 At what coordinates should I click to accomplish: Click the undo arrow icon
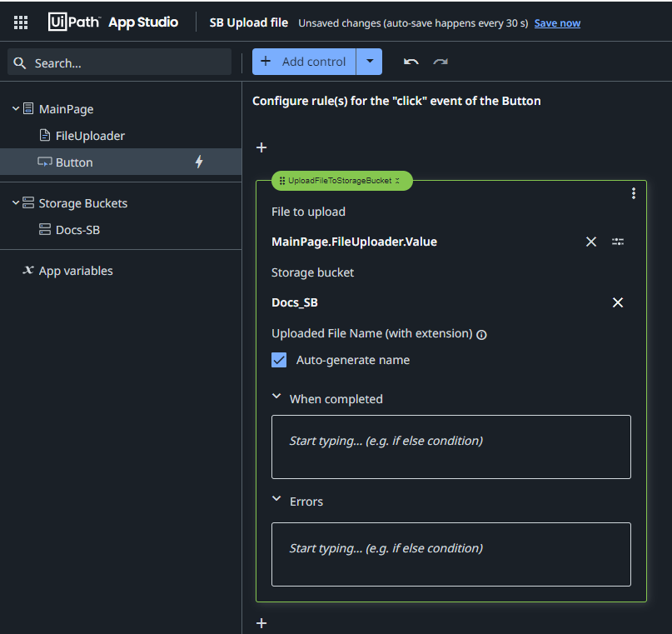pos(411,61)
